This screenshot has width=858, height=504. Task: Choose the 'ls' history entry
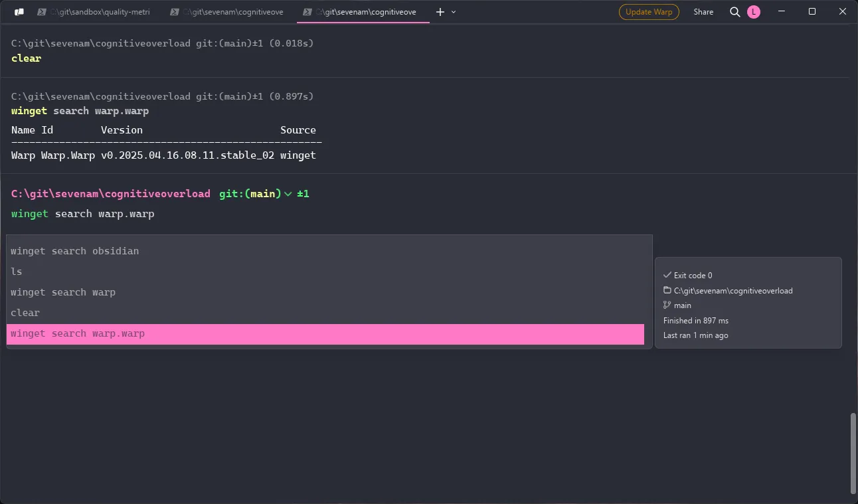point(17,272)
